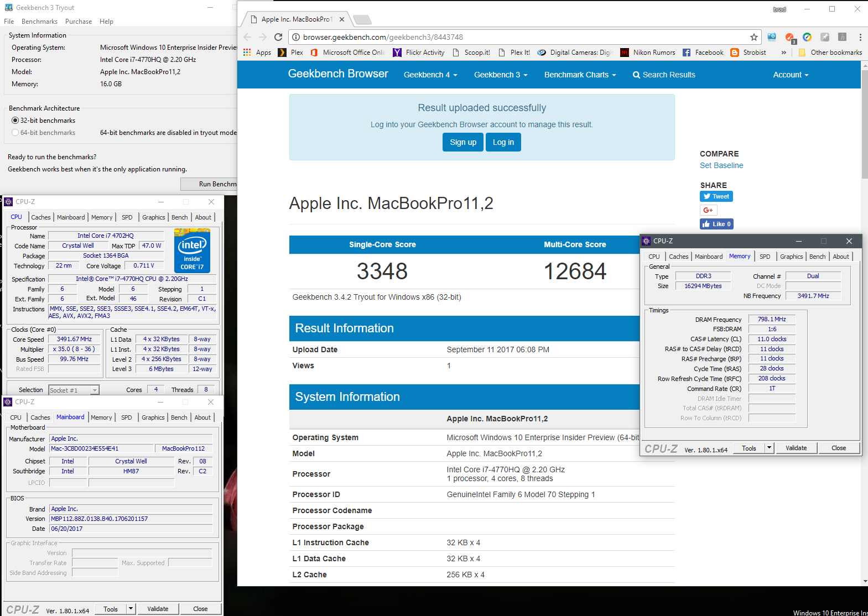Open Search Results in Geekbench Browser

(x=664, y=75)
